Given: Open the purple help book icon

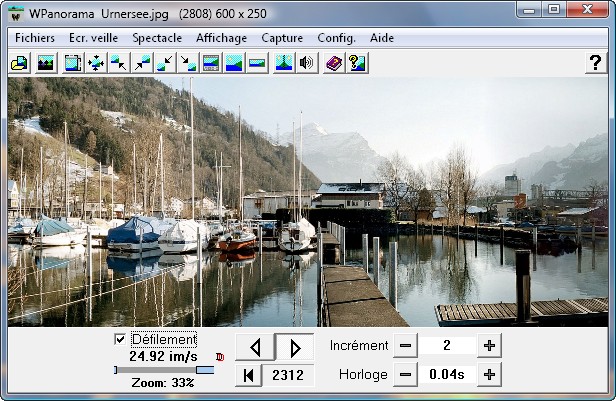Looking at the screenshot, I should coord(334,63).
